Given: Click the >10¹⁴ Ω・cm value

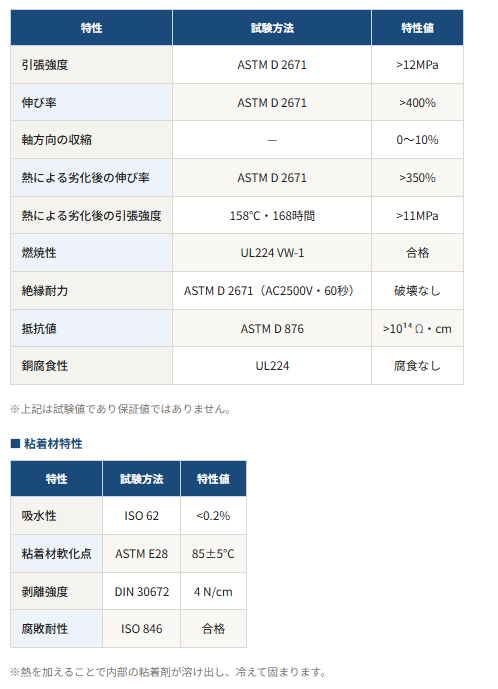Looking at the screenshot, I should [417, 328].
